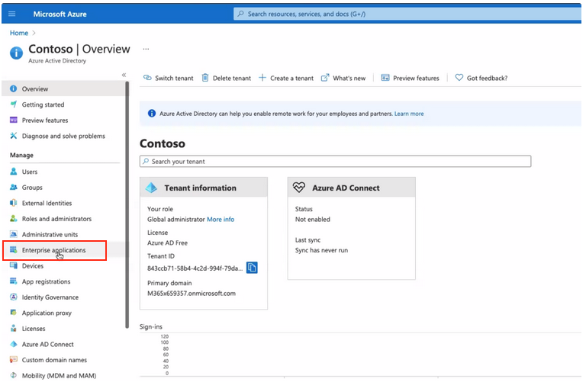Click the Enterprise applications grid icon
This screenshot has height=392, width=586.
(14, 250)
